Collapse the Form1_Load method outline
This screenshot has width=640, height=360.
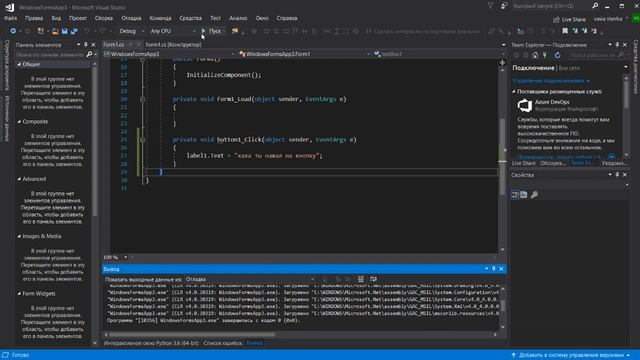(x=142, y=99)
